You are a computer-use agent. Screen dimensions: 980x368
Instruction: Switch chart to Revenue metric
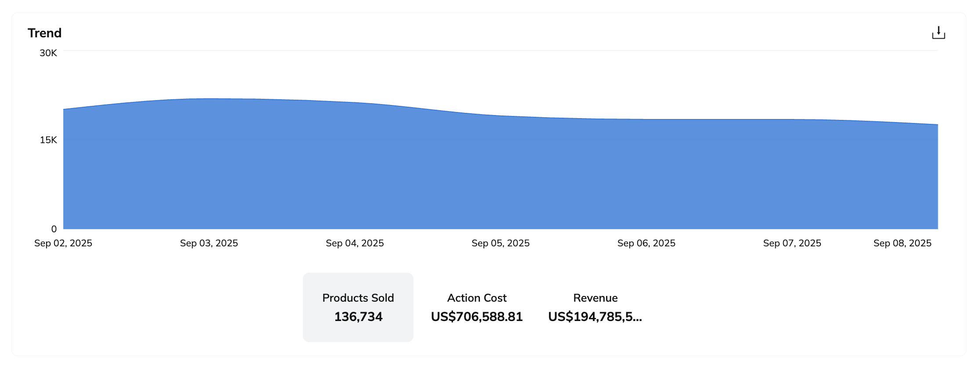595,307
